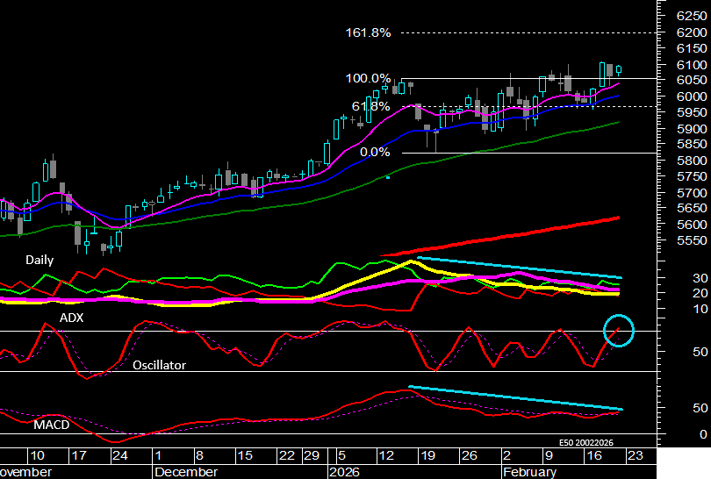Select the cyan descending trendline on ADX
The width and height of the screenshot is (711, 479).
click(x=518, y=267)
